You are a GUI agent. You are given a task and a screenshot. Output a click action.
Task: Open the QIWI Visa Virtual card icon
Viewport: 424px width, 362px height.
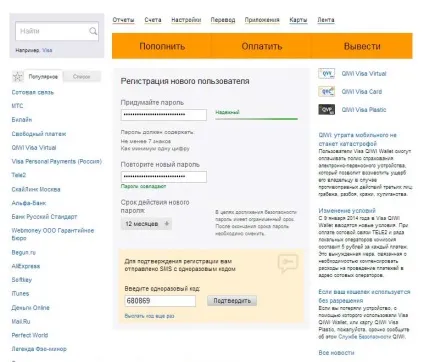[x=326, y=73]
